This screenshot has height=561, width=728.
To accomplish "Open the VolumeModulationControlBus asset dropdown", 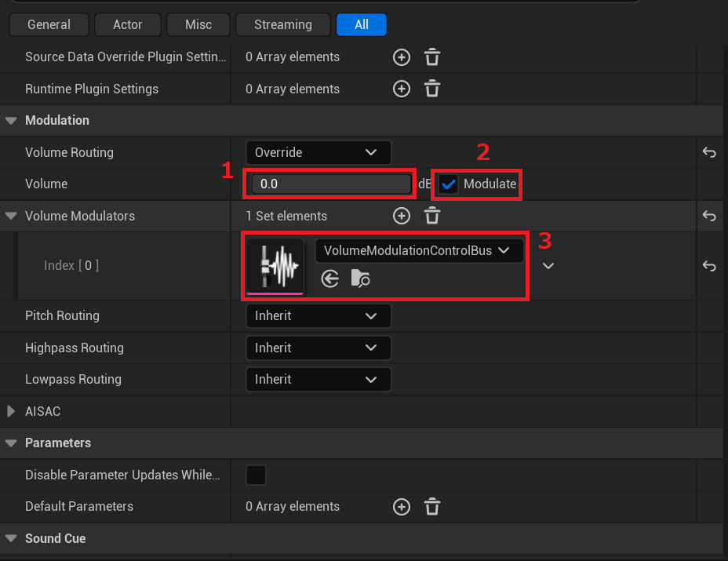I will (418, 250).
